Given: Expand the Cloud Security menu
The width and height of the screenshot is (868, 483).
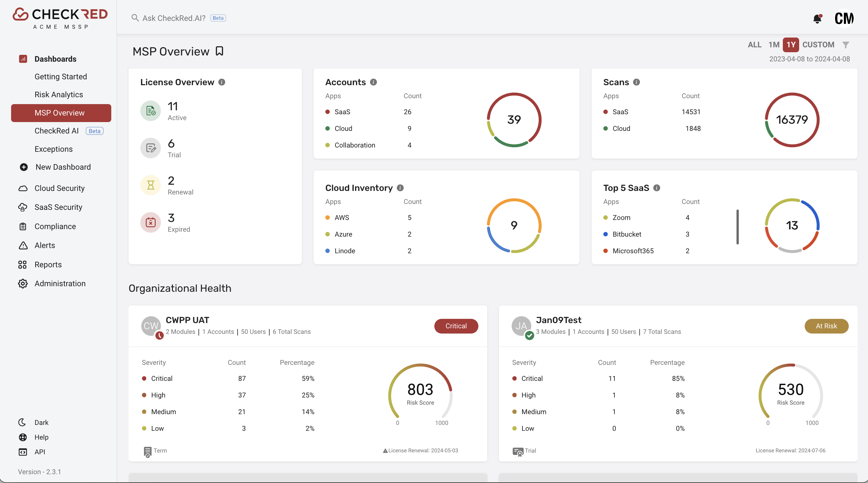Looking at the screenshot, I should click(59, 188).
